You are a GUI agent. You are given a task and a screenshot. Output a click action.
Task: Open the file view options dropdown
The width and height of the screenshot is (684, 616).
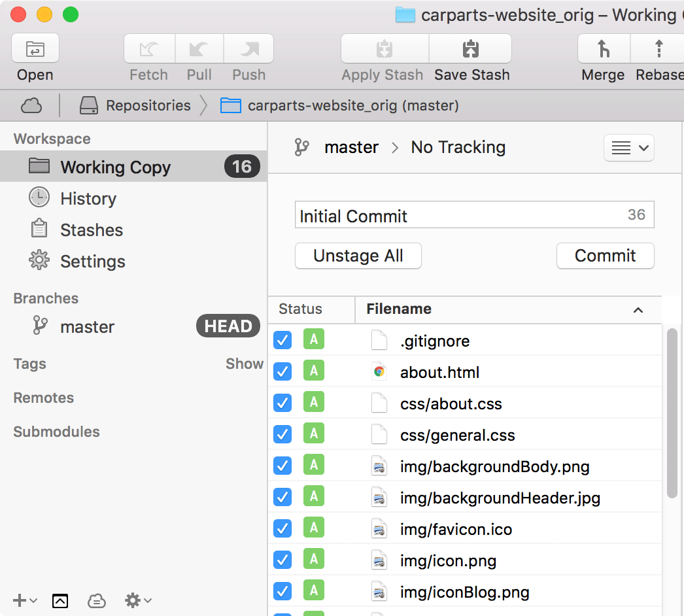point(628,148)
